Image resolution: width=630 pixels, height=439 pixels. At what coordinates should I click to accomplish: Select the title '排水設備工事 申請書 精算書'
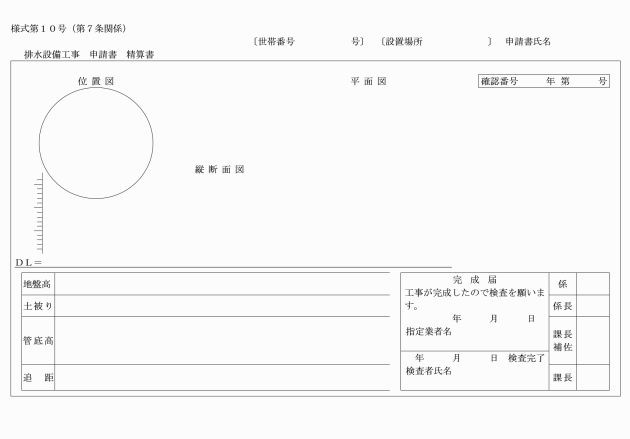[89, 55]
